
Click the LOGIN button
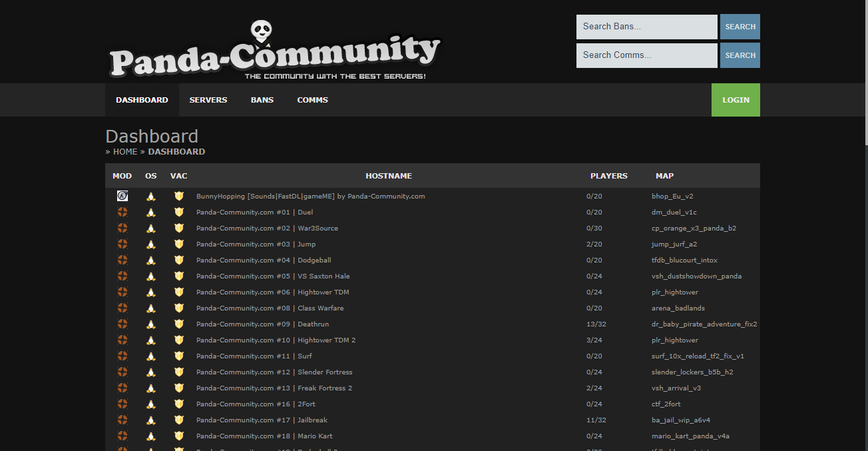pyautogui.click(x=736, y=99)
